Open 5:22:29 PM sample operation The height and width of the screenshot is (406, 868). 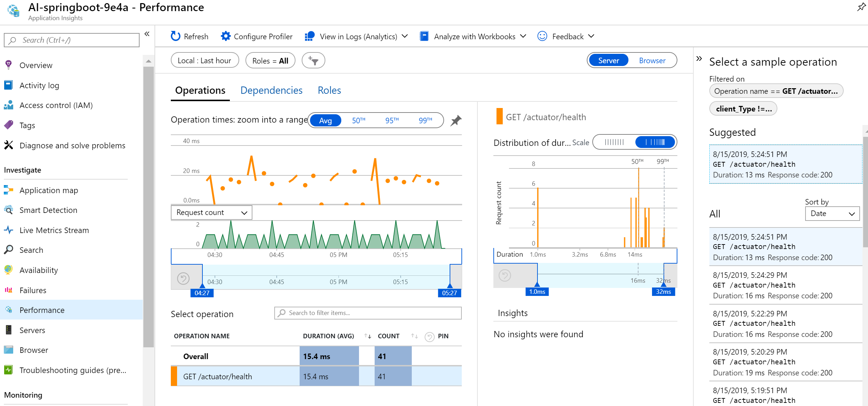(786, 324)
